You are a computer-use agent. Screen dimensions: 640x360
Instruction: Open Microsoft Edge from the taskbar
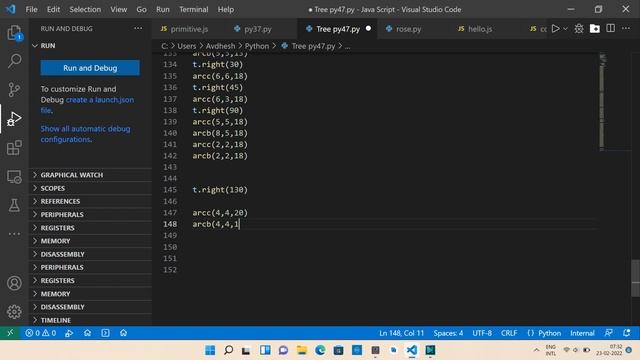click(x=320, y=350)
